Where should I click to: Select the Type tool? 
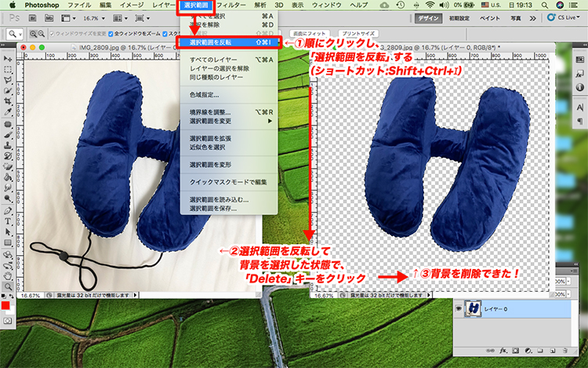click(8, 221)
